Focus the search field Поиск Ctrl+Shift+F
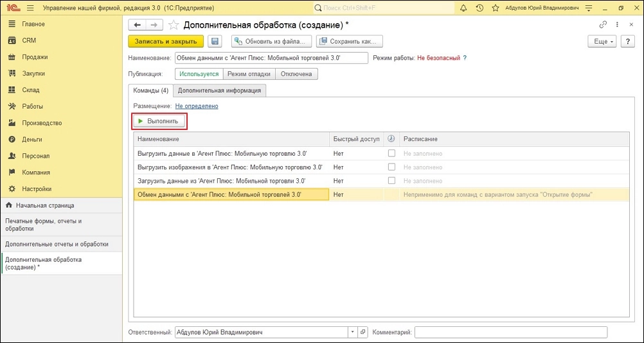 384,8
